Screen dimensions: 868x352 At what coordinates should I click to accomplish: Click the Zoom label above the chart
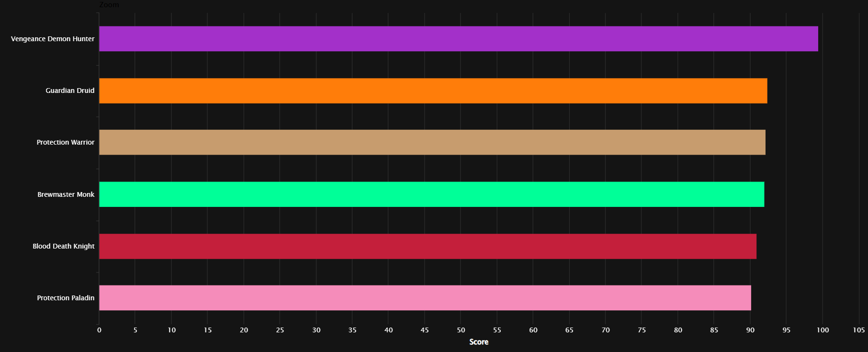(x=109, y=4)
